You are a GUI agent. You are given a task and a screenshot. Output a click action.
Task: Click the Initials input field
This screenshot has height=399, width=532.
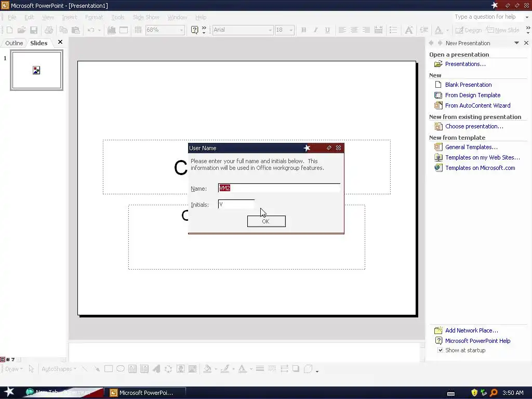pos(236,204)
